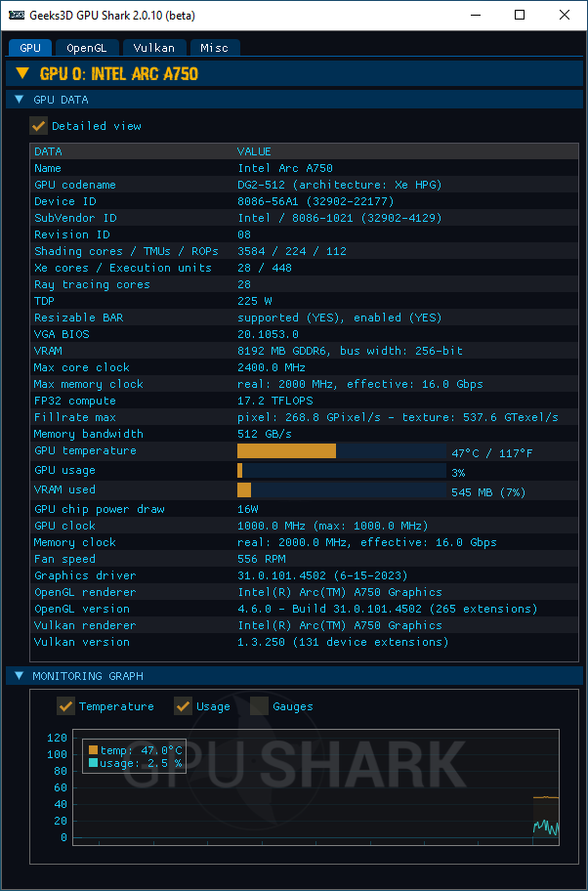The height and width of the screenshot is (891, 588).
Task: Click the GPU temperature progress bar
Action: pyautogui.click(x=342, y=451)
